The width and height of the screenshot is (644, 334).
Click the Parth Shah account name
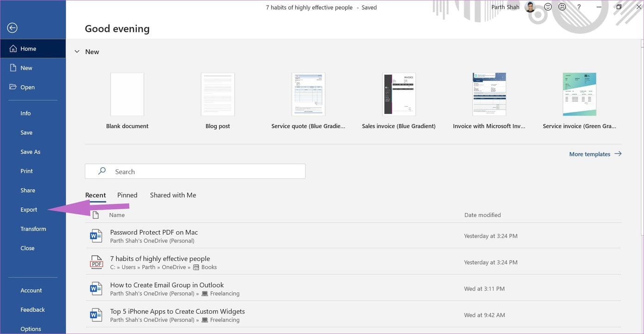pyautogui.click(x=505, y=7)
